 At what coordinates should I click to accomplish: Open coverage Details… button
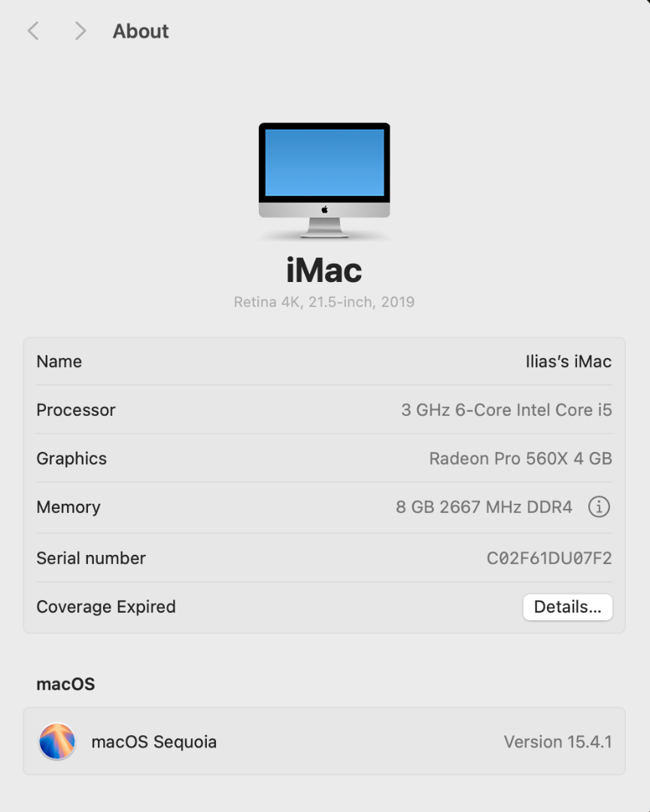pyautogui.click(x=567, y=607)
